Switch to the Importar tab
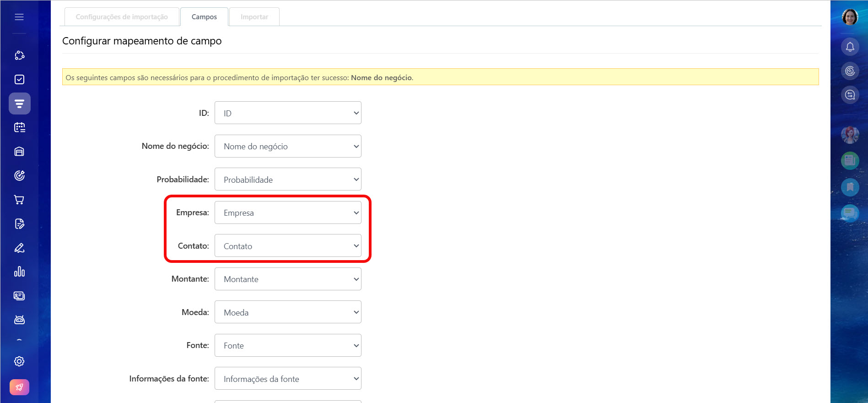 pos(254,17)
